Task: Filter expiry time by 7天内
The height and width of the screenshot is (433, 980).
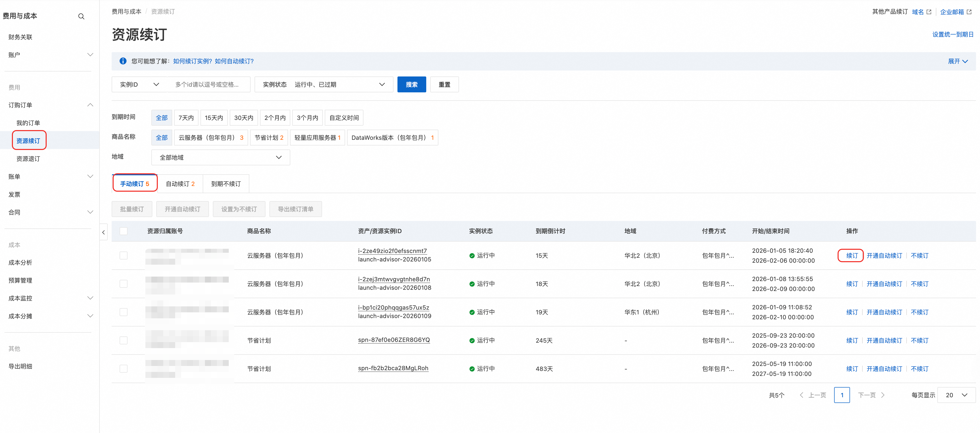Action: click(x=186, y=118)
